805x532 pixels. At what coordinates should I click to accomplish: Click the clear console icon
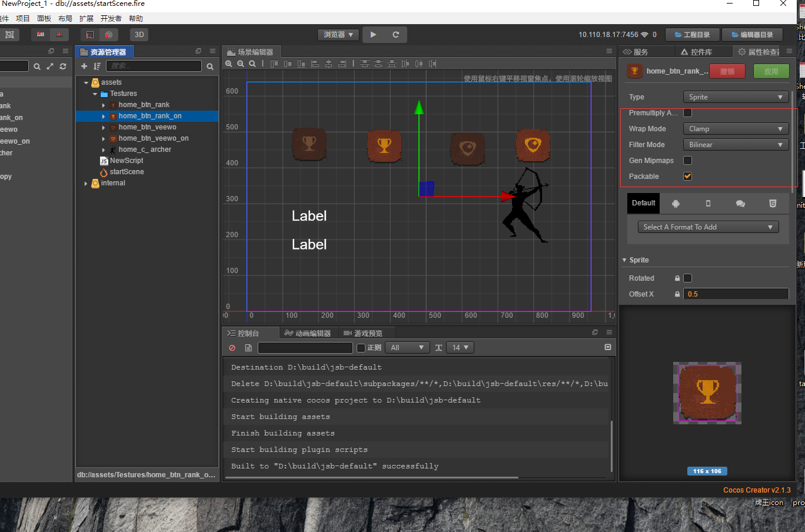coord(232,348)
